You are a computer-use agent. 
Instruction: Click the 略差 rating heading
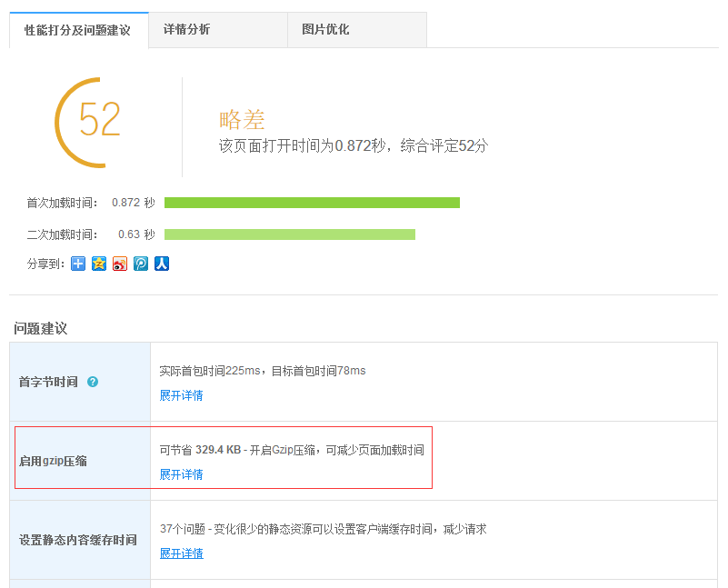[242, 120]
